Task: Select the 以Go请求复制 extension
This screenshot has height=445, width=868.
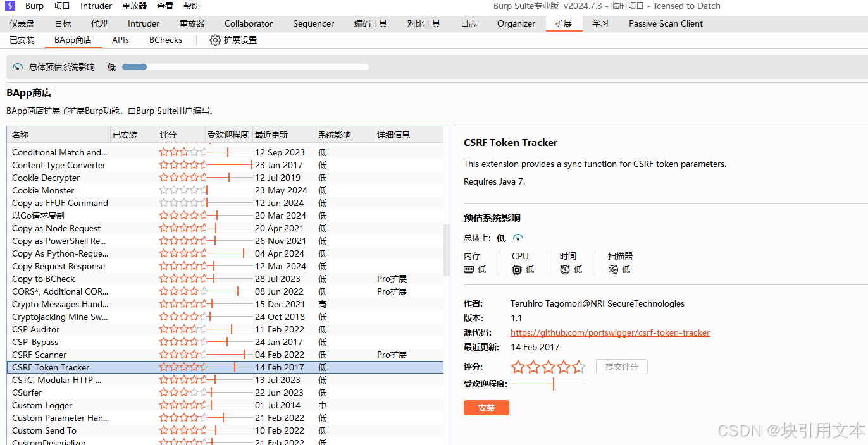Action: click(225, 216)
